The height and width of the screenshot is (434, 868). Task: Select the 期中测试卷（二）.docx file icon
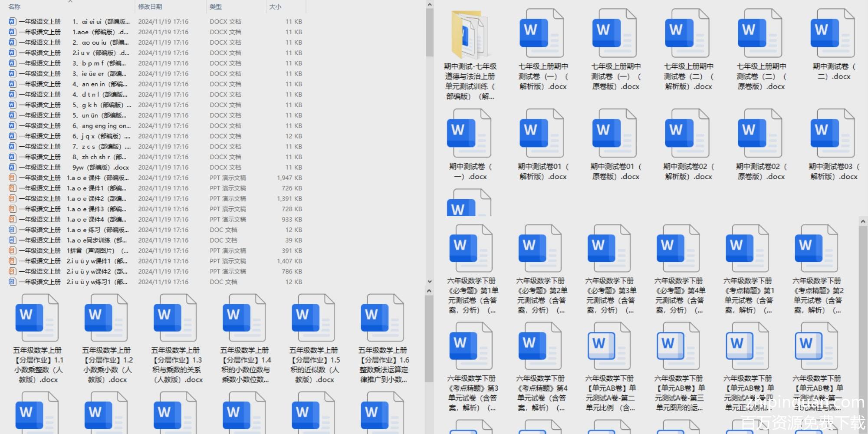(832, 33)
